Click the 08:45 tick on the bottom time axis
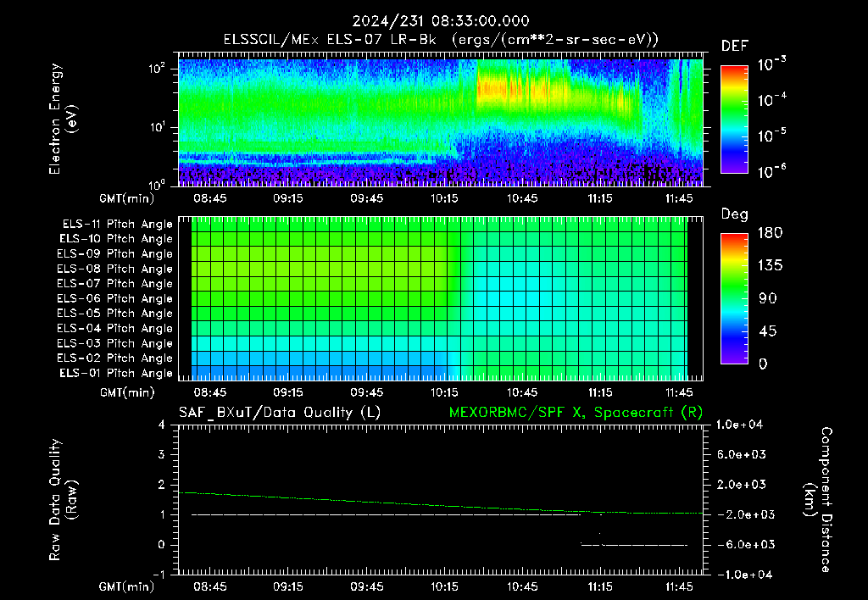Viewport: 868px width, 600px height. (210, 586)
